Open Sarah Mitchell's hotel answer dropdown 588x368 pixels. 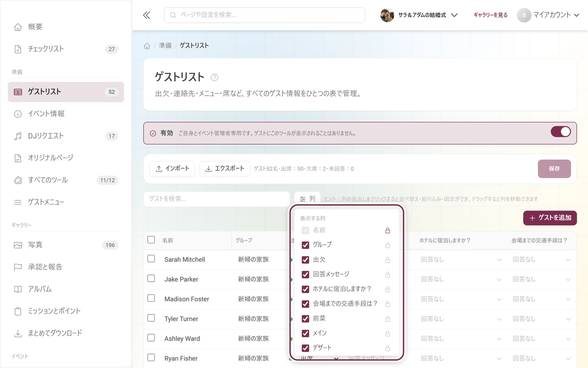(x=461, y=260)
